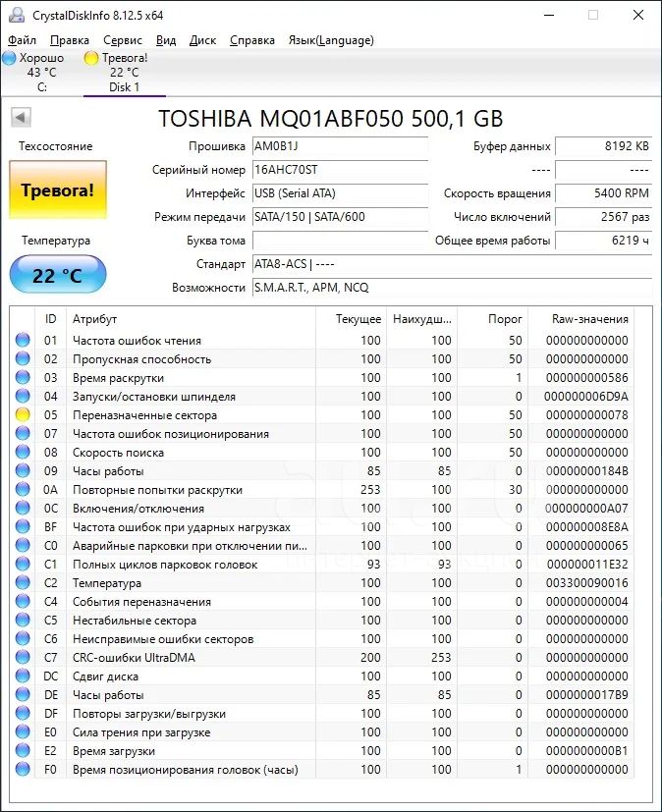The image size is (662, 812).
Task: Select the Время раскрутки row
Action: click(322, 377)
